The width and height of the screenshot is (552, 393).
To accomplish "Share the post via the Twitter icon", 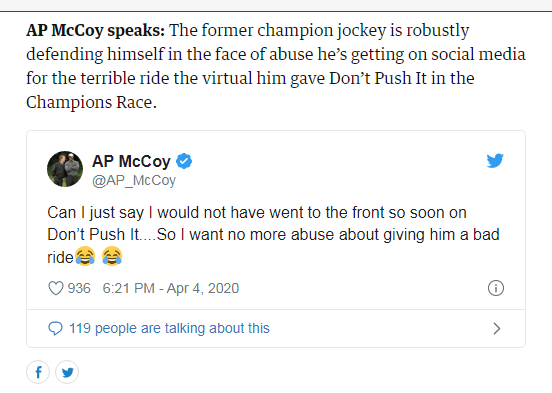I will coord(67,372).
